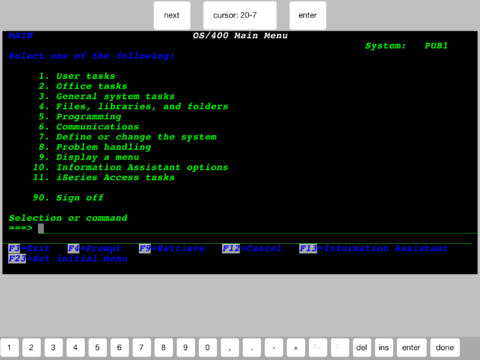Image resolution: width=480 pixels, height=360 pixels.
Task: Tap the number 2 key
Action: point(31,348)
